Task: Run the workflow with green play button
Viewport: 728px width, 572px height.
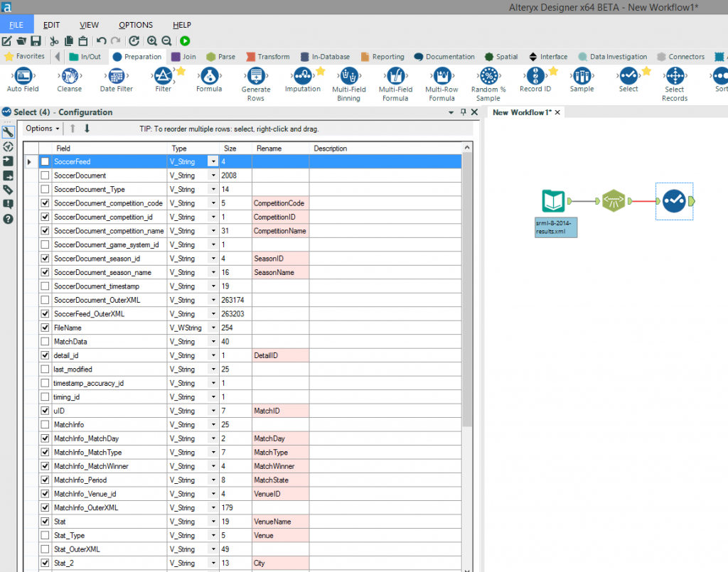Action: tap(185, 41)
